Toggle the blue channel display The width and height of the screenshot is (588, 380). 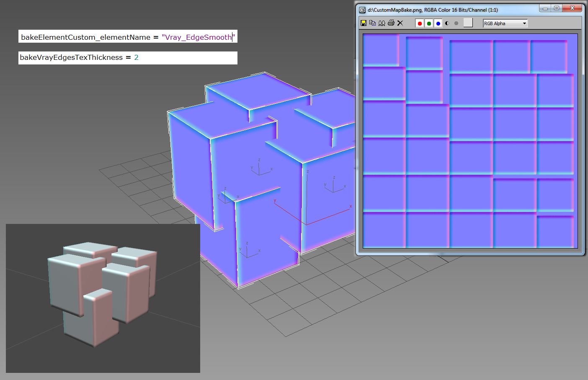pyautogui.click(x=438, y=23)
